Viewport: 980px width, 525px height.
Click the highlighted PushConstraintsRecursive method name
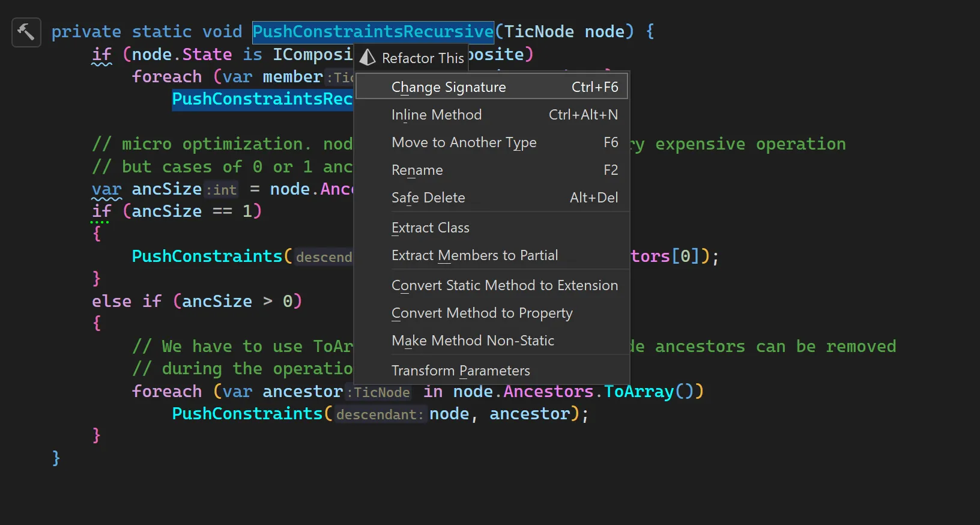373,31
